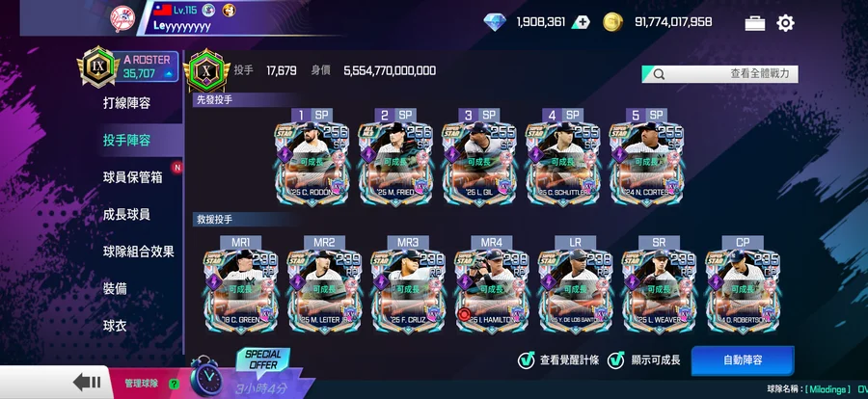The image size is (868, 399).
Task: Click the green help question mark
Action: (x=174, y=383)
